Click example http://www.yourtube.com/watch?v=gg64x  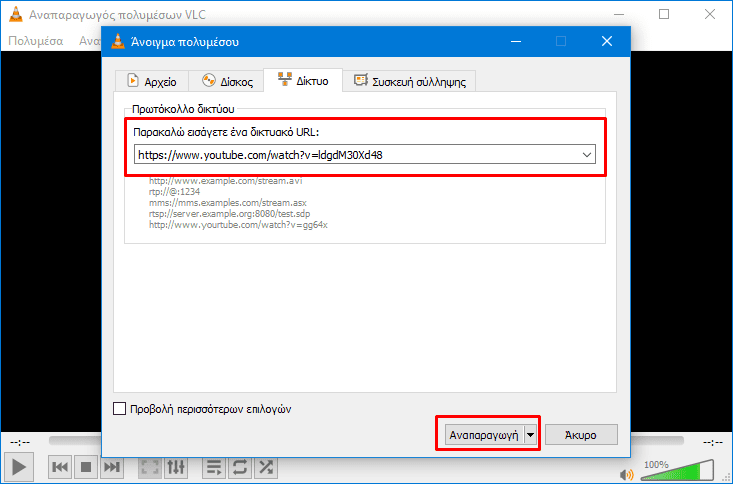[238, 225]
